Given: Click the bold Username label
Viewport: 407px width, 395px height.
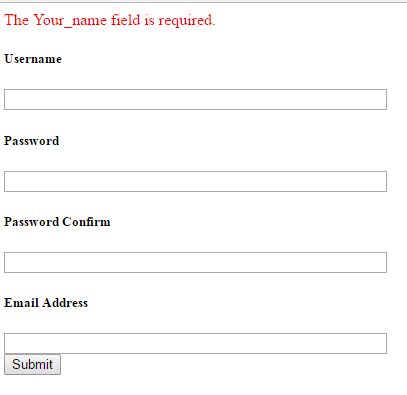Looking at the screenshot, I should pos(33,59).
